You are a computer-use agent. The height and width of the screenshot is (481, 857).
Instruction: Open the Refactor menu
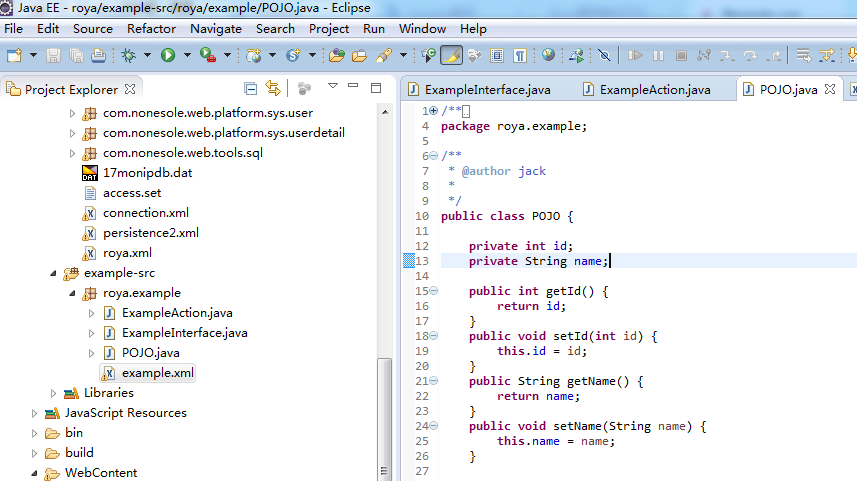151,29
